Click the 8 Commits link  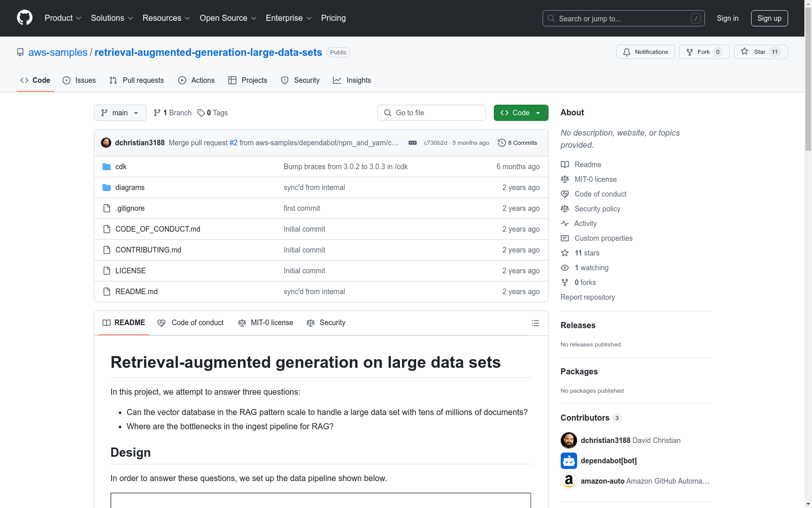(x=518, y=143)
